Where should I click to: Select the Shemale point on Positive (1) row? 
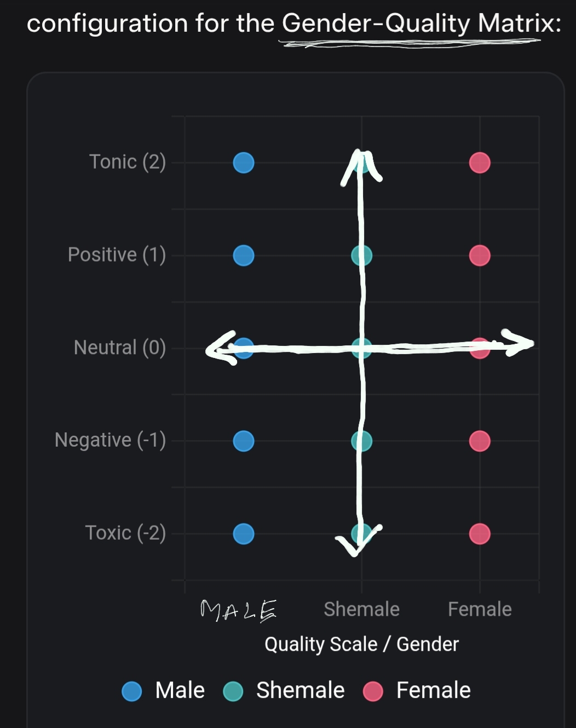[361, 255]
